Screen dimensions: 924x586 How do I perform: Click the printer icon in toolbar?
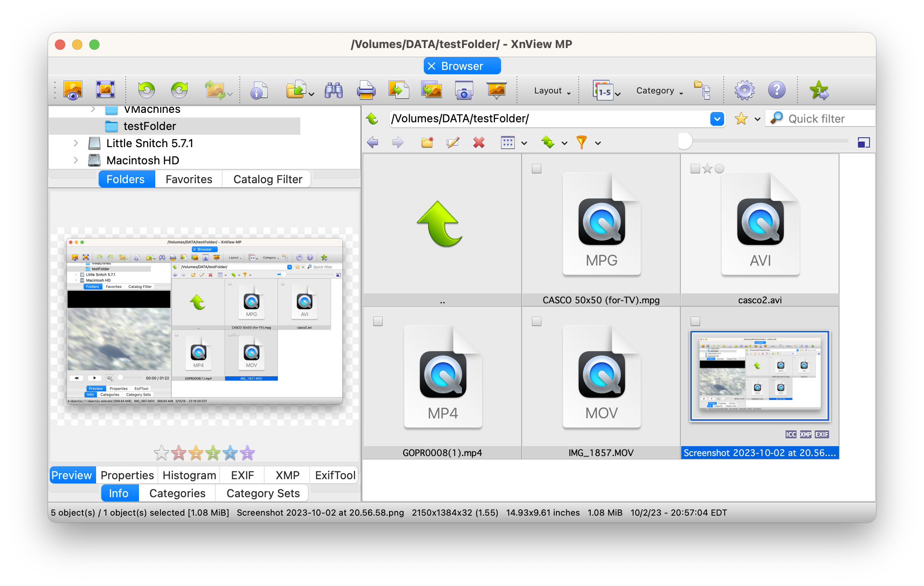366,90
